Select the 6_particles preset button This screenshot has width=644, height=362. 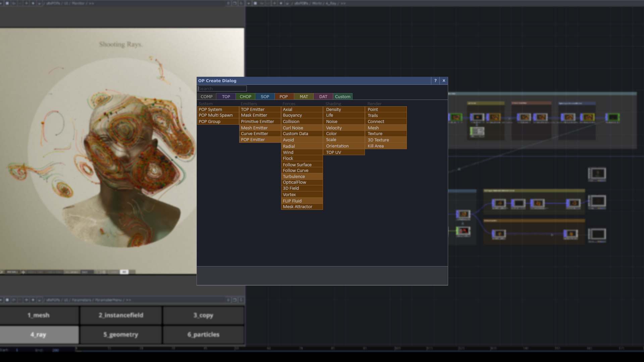(203, 335)
